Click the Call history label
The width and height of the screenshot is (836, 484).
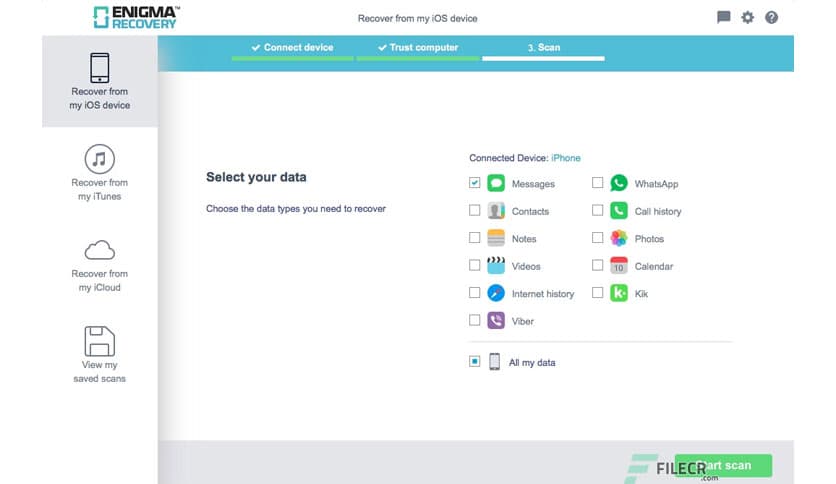(658, 212)
